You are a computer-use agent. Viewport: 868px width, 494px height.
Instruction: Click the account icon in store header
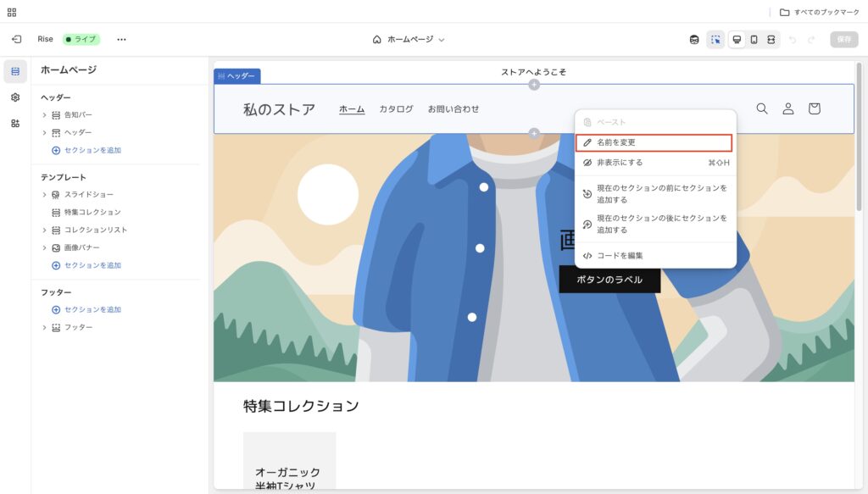click(x=787, y=108)
